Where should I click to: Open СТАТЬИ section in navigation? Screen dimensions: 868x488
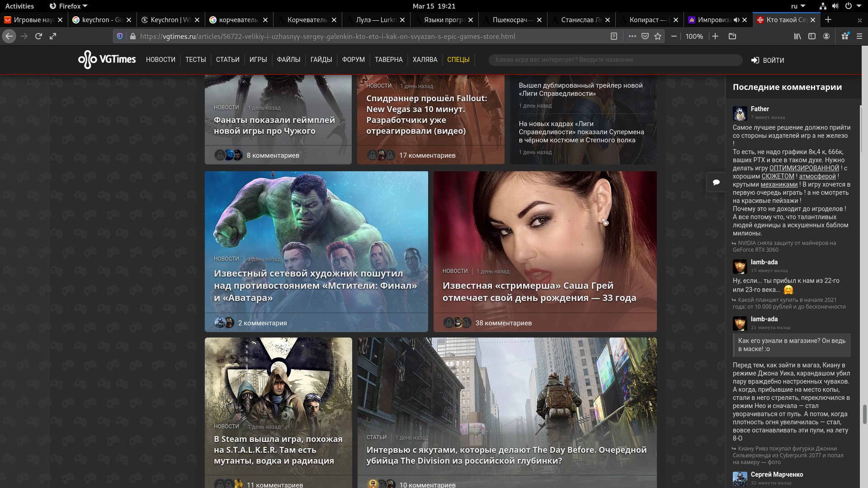pyautogui.click(x=227, y=60)
